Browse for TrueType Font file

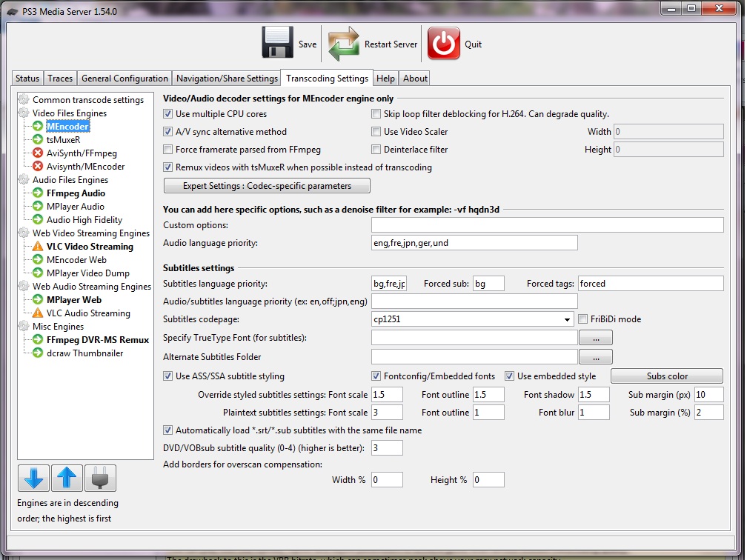[596, 338]
